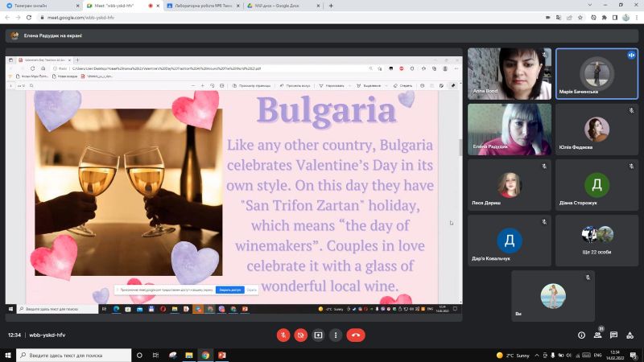Open Cortana circle on the taskbar

click(x=139, y=356)
